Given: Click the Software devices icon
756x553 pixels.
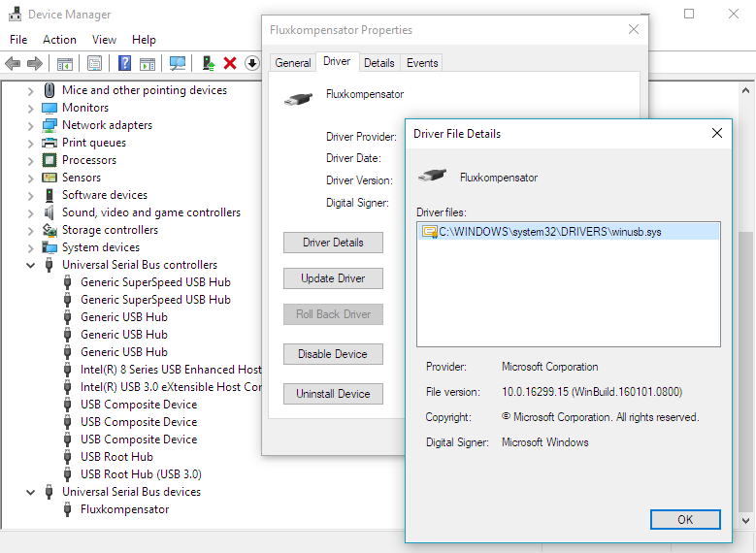Looking at the screenshot, I should pyautogui.click(x=49, y=195).
